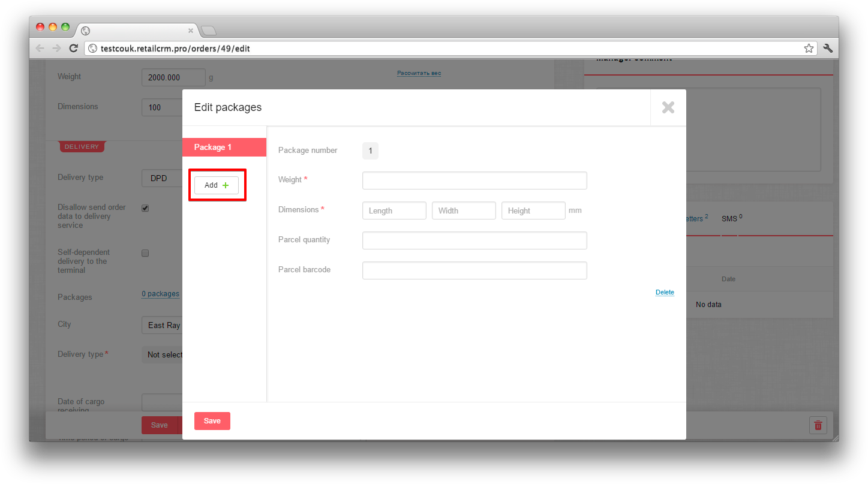Open the SMS tab
The image size is (868, 484).
click(729, 219)
